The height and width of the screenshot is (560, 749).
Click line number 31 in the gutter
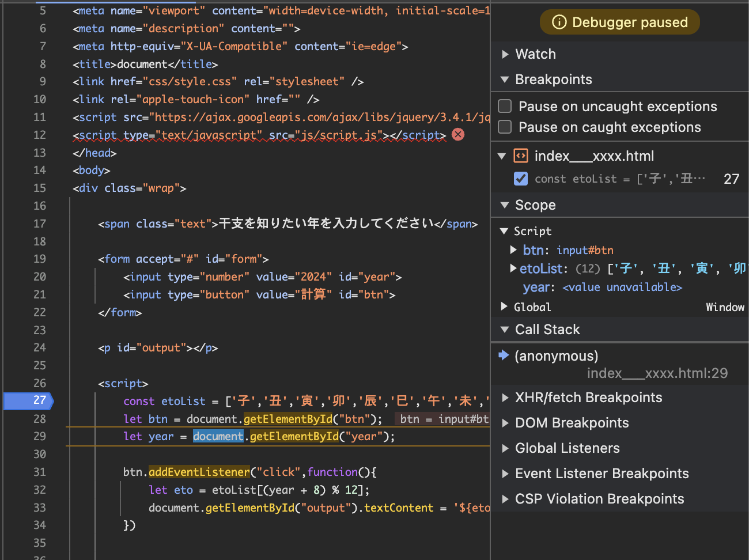coord(40,472)
